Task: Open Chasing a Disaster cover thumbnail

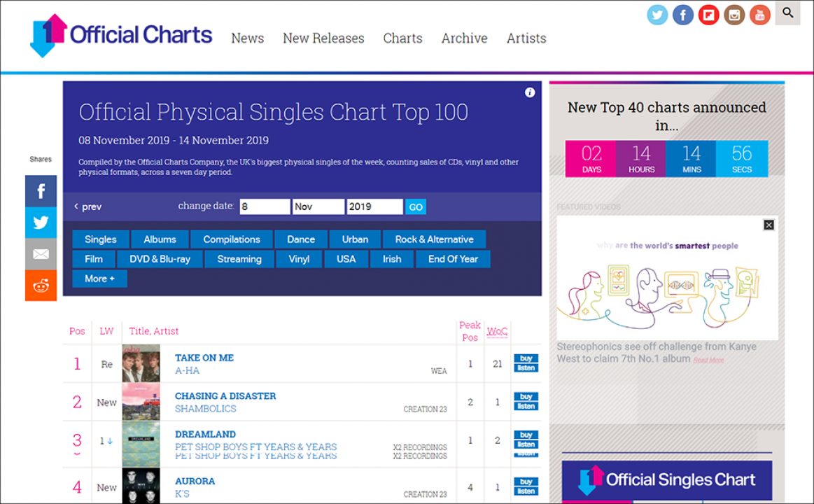Action: [141, 402]
